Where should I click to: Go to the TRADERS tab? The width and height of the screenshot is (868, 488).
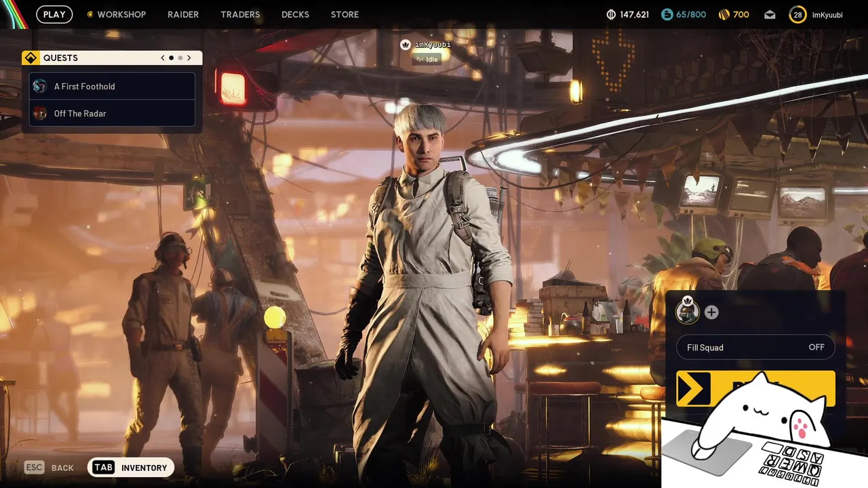click(x=240, y=14)
